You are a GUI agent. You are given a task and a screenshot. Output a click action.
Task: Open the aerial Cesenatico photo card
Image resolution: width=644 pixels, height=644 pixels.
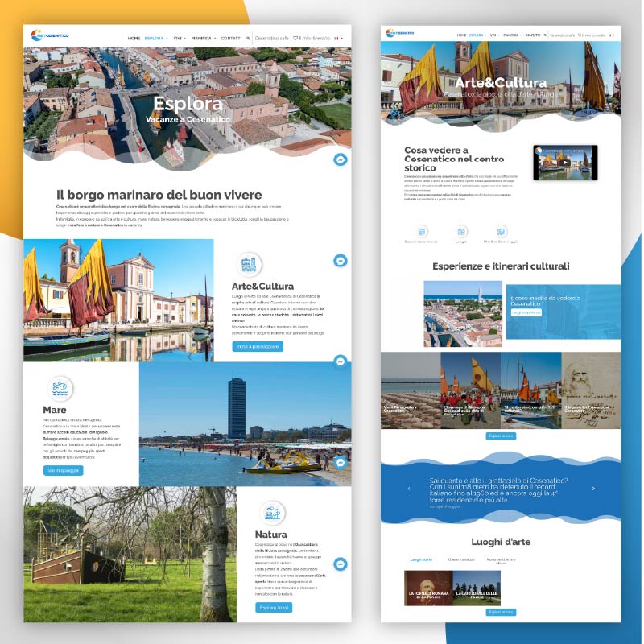click(x=463, y=314)
